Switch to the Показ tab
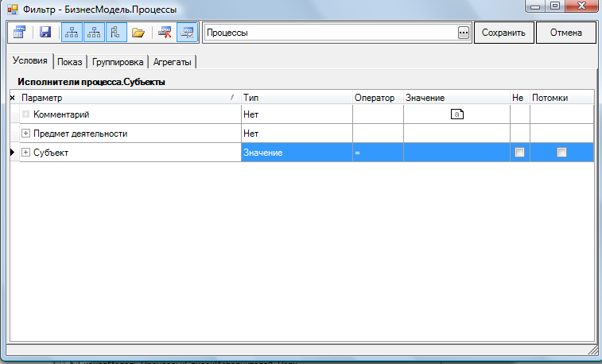The height and width of the screenshot is (364, 602). click(x=71, y=62)
